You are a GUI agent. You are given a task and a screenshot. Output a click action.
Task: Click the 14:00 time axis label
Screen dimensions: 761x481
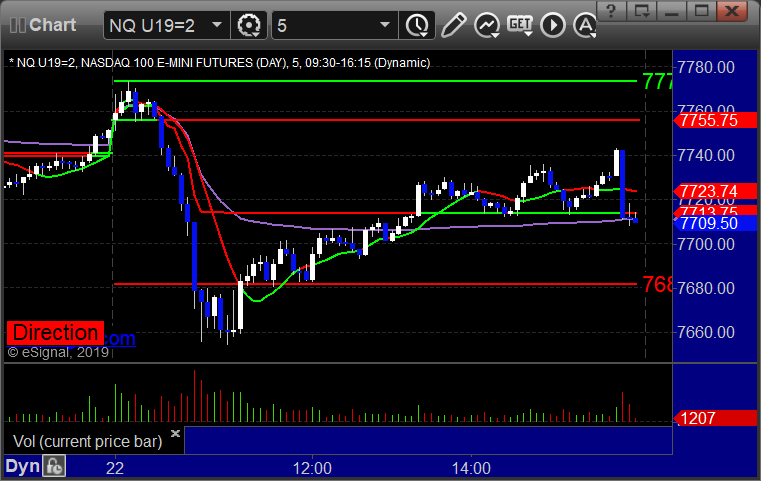471,469
